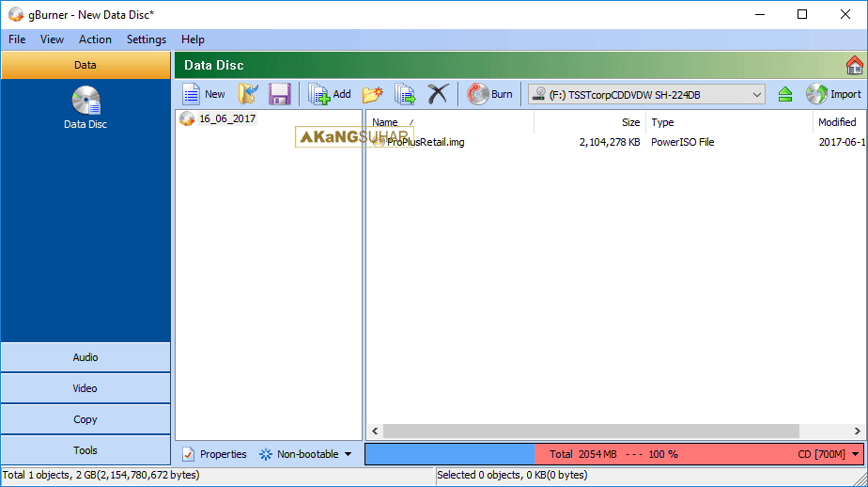
Task: Click the New compilation toolbar icon
Action: tap(192, 94)
